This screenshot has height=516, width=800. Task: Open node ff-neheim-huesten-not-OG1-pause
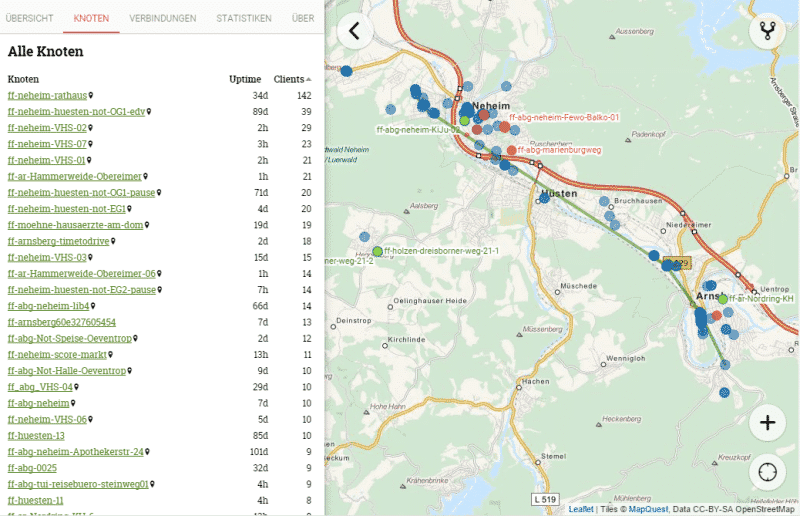81,192
